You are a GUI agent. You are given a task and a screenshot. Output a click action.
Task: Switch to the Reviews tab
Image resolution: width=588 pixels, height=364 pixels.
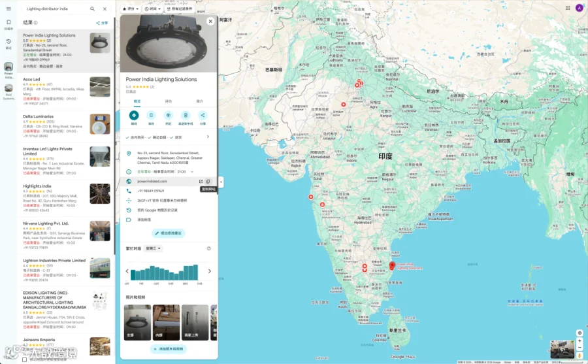169,101
